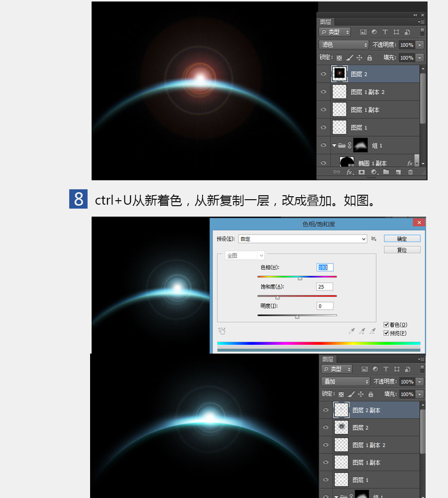Click pixel layer filter icon in 叠加 Layers panel
448x498 pixels.
click(x=365, y=369)
